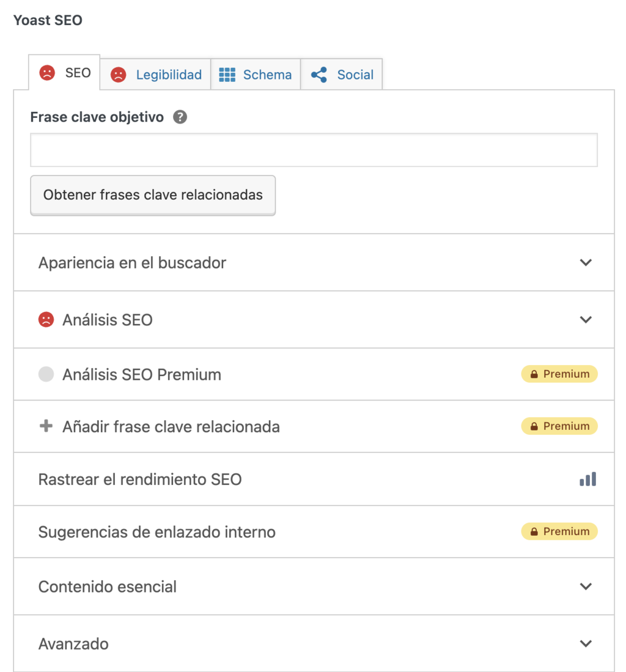Open the Social tab
This screenshot has height=672, width=626.
pos(341,75)
